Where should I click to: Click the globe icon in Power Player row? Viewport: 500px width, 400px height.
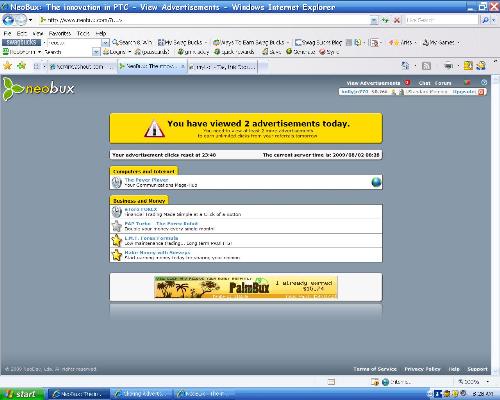(376, 182)
